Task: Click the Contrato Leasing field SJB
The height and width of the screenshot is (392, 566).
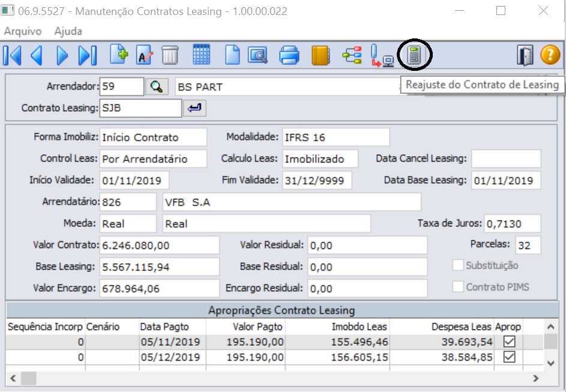Action: pyautogui.click(x=140, y=108)
